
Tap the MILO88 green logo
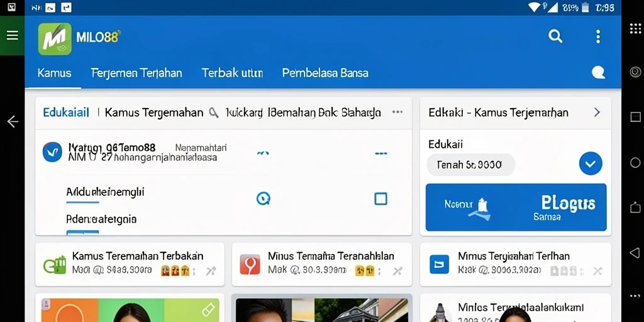coord(55,39)
